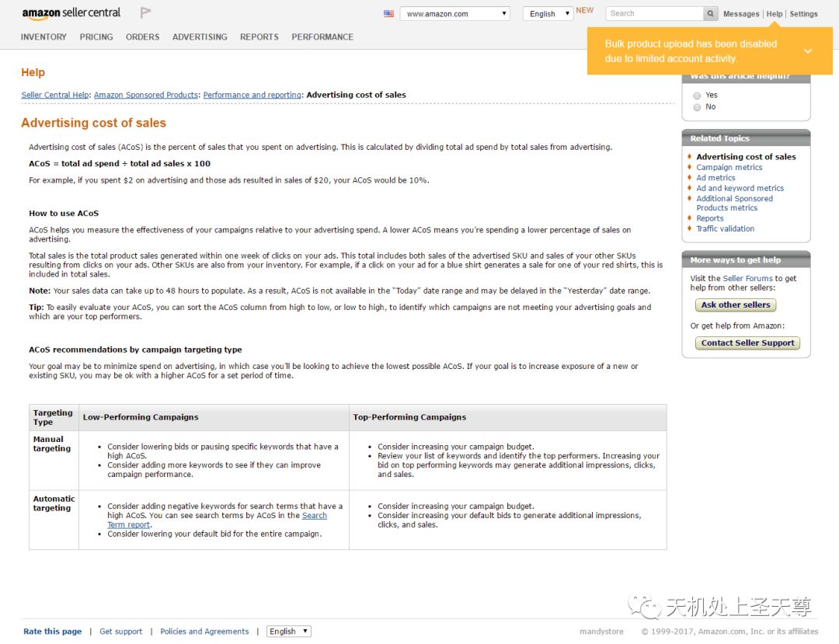
Task: Click the Manual targeting table cell
Action: 54,461
